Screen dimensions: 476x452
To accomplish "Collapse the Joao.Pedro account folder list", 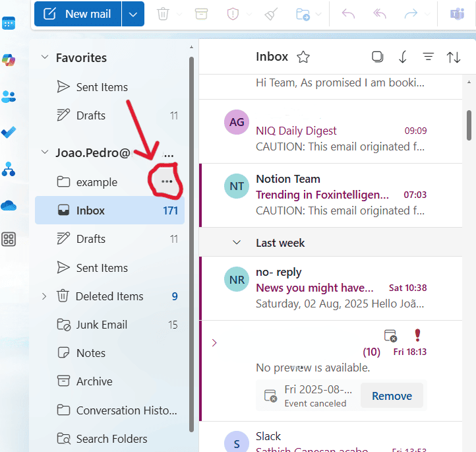I will coord(45,152).
